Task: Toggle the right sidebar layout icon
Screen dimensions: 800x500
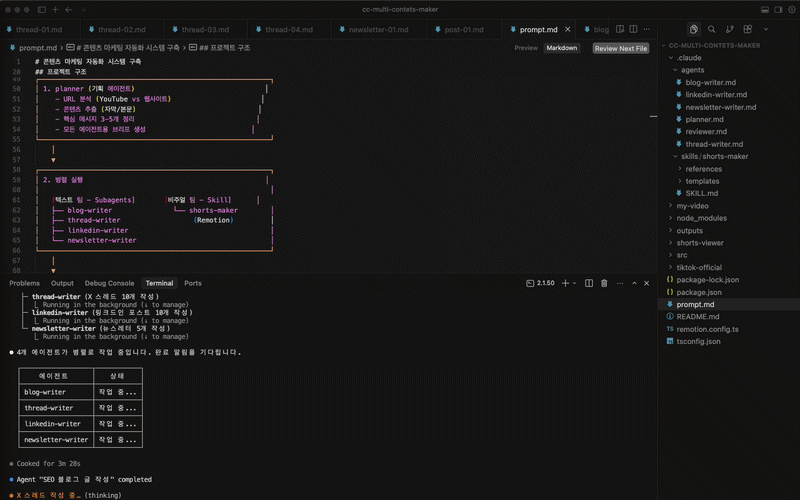Action: (x=778, y=9)
